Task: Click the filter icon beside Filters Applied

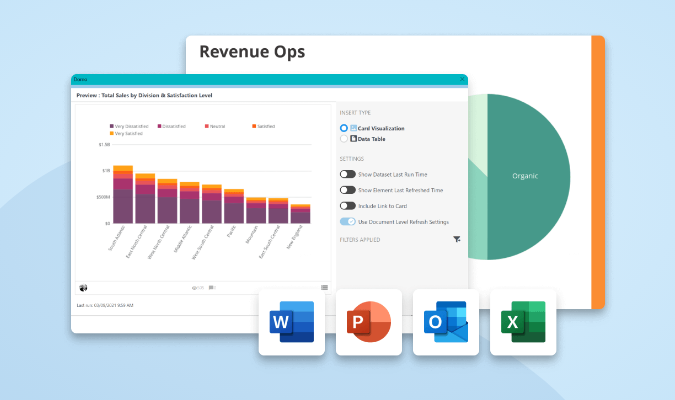Action: click(x=457, y=239)
